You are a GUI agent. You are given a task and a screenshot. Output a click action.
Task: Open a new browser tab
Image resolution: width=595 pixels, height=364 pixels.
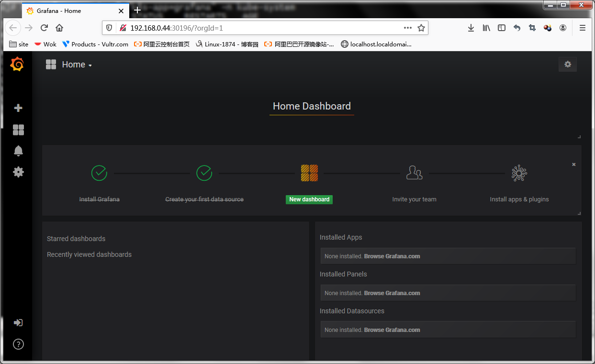coord(137,10)
